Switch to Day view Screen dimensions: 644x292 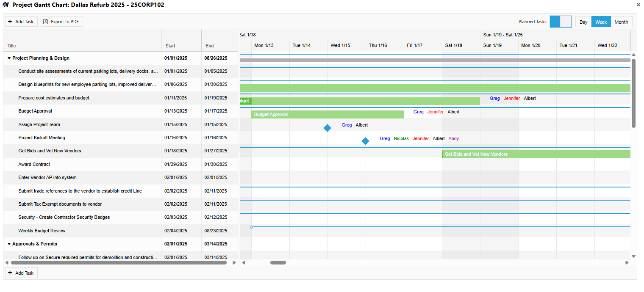pos(583,22)
